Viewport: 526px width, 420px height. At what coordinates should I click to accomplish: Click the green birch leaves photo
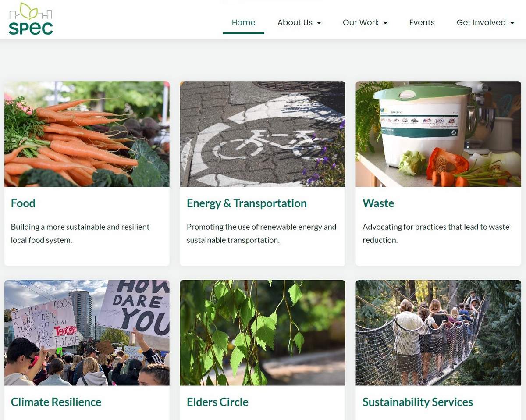pos(263,333)
